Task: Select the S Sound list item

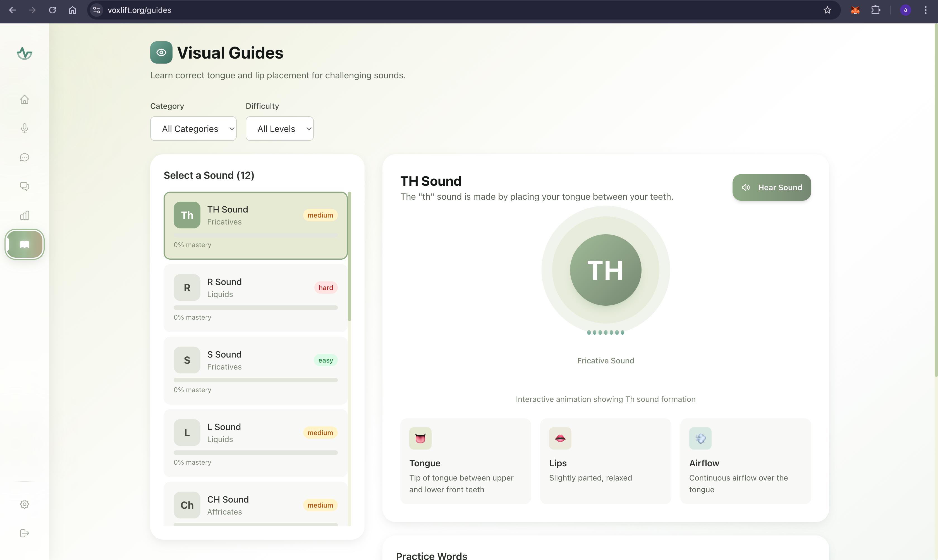Action: [255, 360]
